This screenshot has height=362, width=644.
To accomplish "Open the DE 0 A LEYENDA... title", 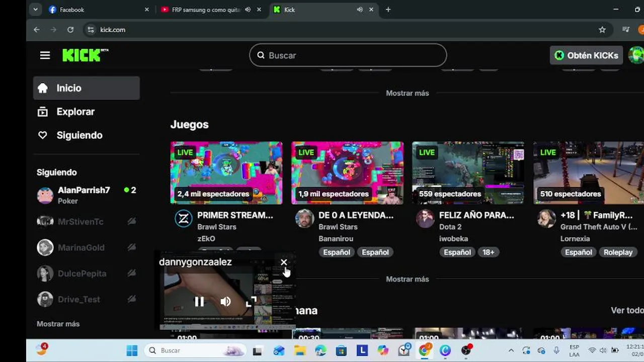I will click(x=356, y=215).
